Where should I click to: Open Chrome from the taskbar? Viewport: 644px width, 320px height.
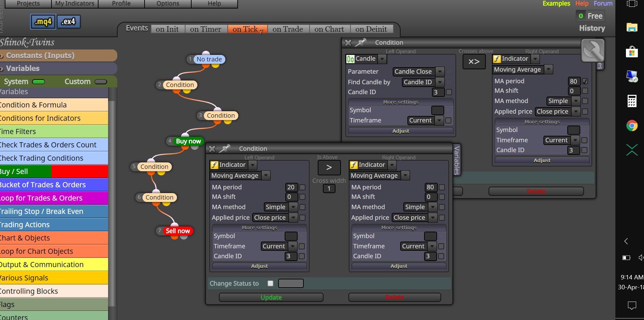pos(632,126)
